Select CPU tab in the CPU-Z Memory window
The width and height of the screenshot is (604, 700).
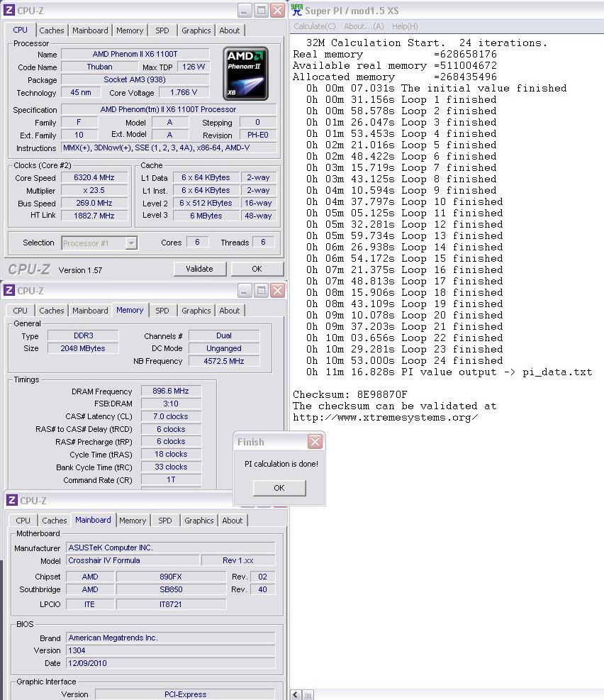pos(20,310)
